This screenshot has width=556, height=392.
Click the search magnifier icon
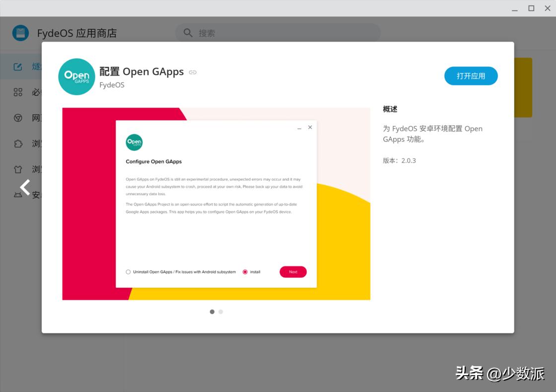(188, 33)
